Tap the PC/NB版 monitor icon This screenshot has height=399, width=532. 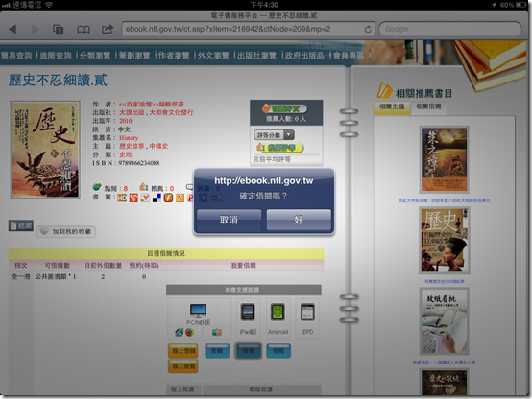(x=198, y=311)
